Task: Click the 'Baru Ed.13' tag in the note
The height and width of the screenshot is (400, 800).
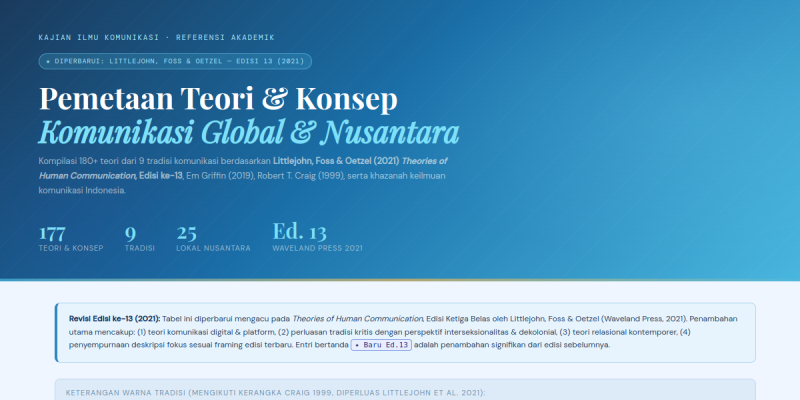Action: point(381,345)
